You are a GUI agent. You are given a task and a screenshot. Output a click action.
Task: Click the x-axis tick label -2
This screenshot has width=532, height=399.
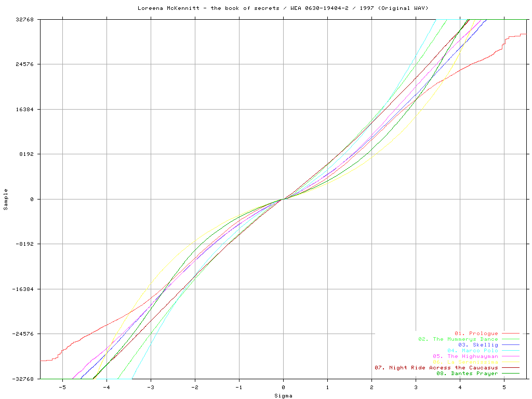coord(195,387)
